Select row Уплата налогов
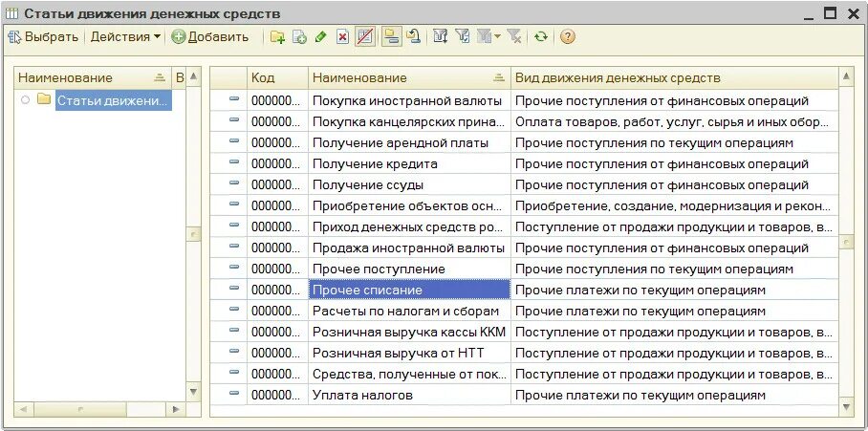 (x=524, y=395)
